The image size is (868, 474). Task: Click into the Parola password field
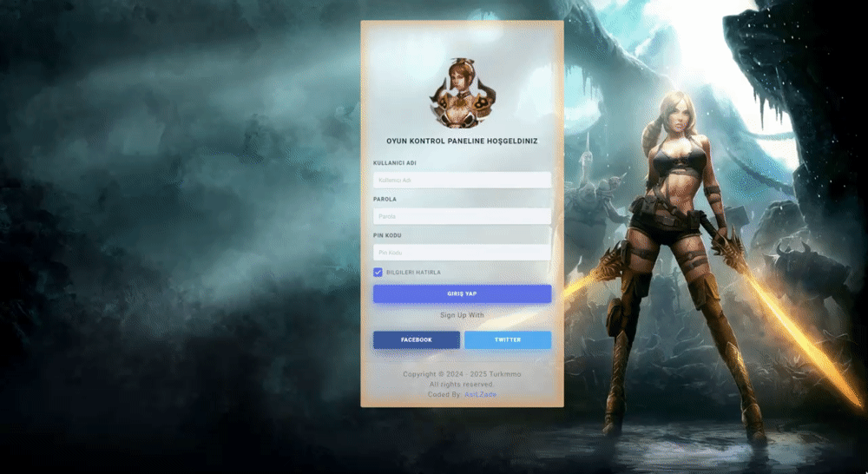click(462, 216)
